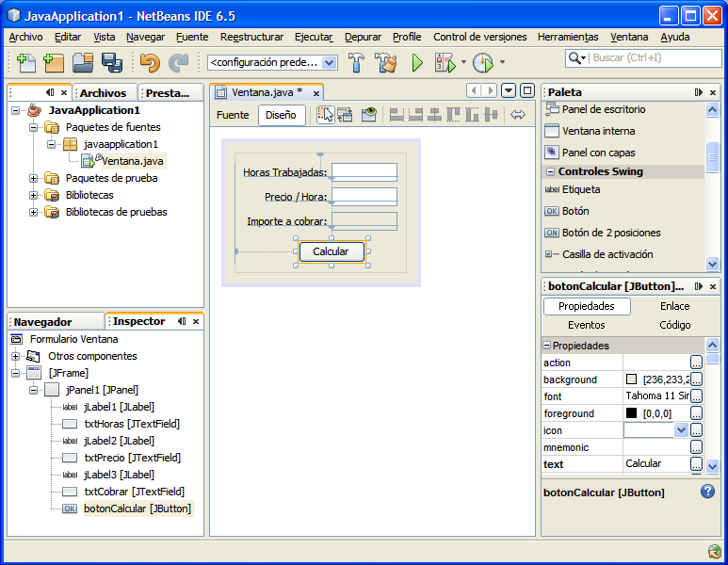Open the Eventos properties tab

(587, 325)
